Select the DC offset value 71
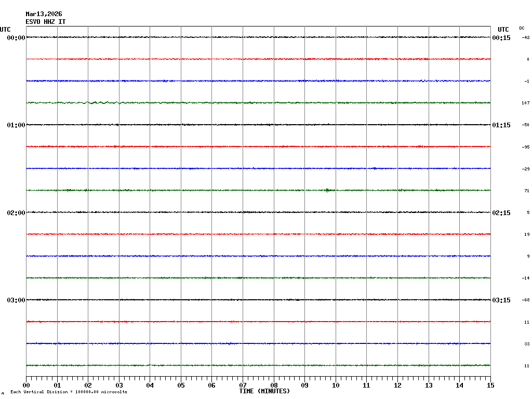The width and height of the screenshot is (532, 399). click(526, 191)
